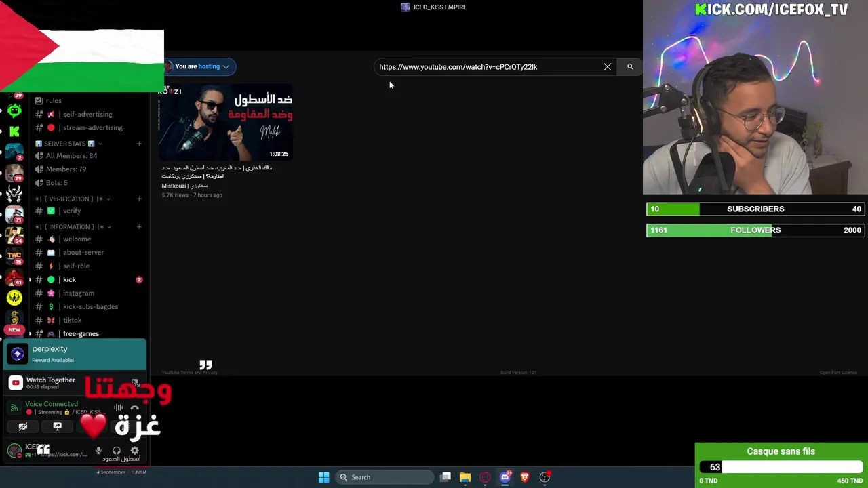Open the perplexity Reward Available card
Viewport: 868px width, 488px height.
(x=75, y=354)
